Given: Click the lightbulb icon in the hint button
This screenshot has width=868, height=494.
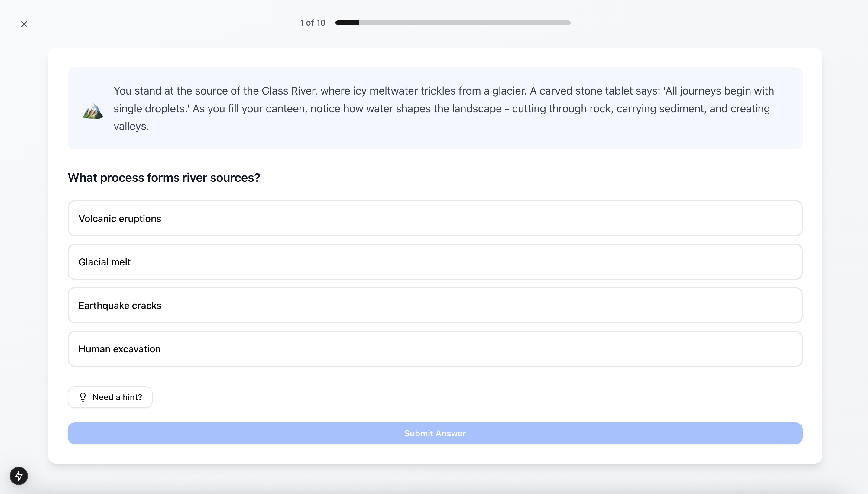Looking at the screenshot, I should click(x=83, y=397).
